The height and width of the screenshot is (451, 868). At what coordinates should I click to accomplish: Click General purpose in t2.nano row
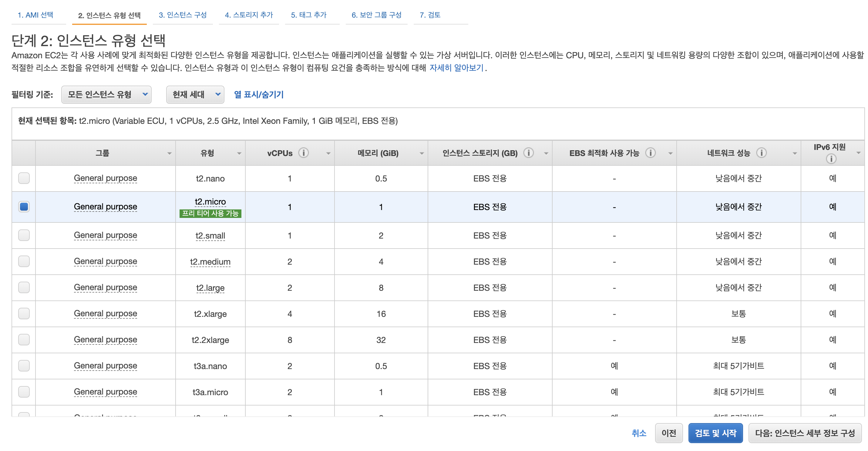pyautogui.click(x=106, y=178)
